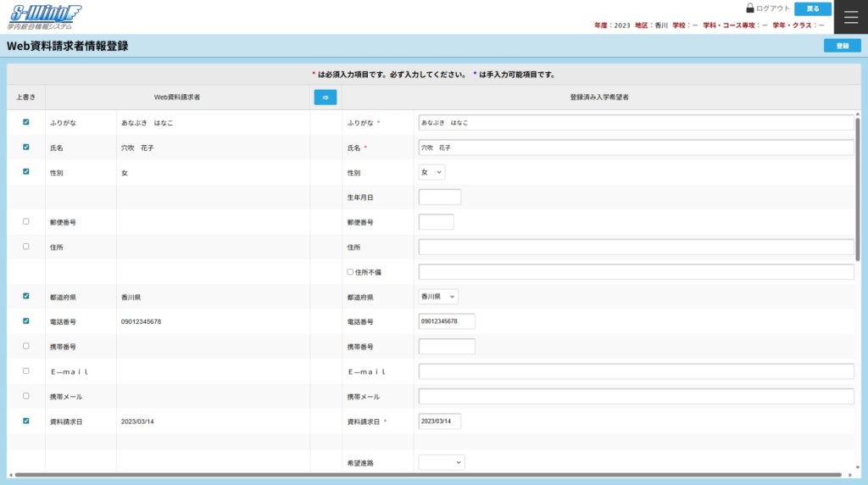The height and width of the screenshot is (485, 868).
Task: Focus the 氏名 text field
Action: tap(636, 148)
